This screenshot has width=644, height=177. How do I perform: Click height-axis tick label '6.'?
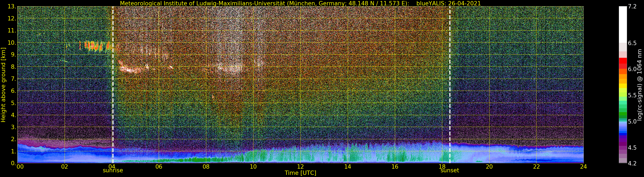(x=14, y=91)
